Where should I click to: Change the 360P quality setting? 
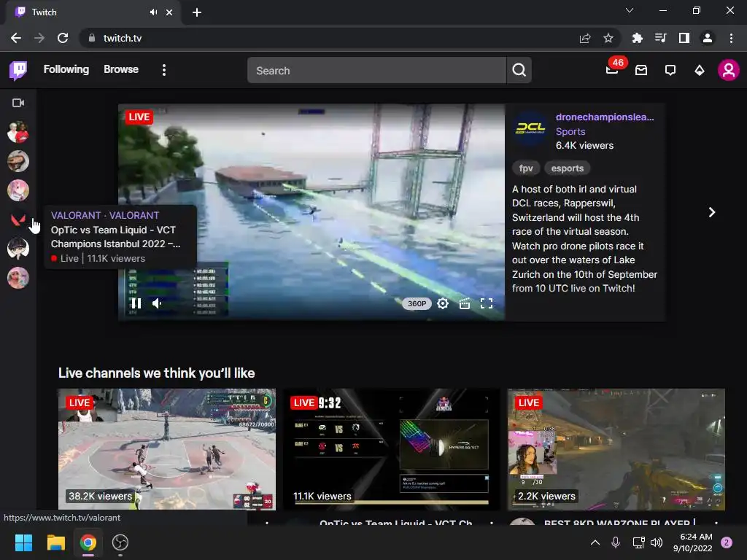click(x=417, y=304)
